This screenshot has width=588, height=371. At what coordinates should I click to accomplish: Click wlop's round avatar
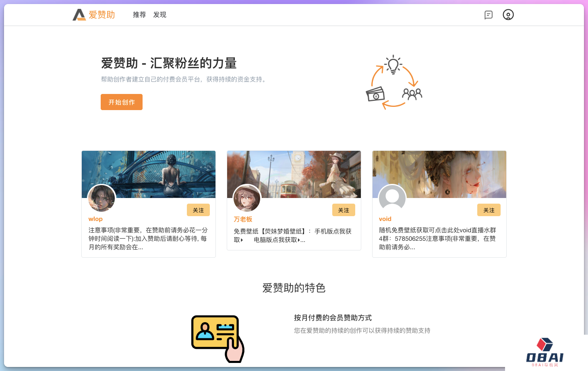101,198
